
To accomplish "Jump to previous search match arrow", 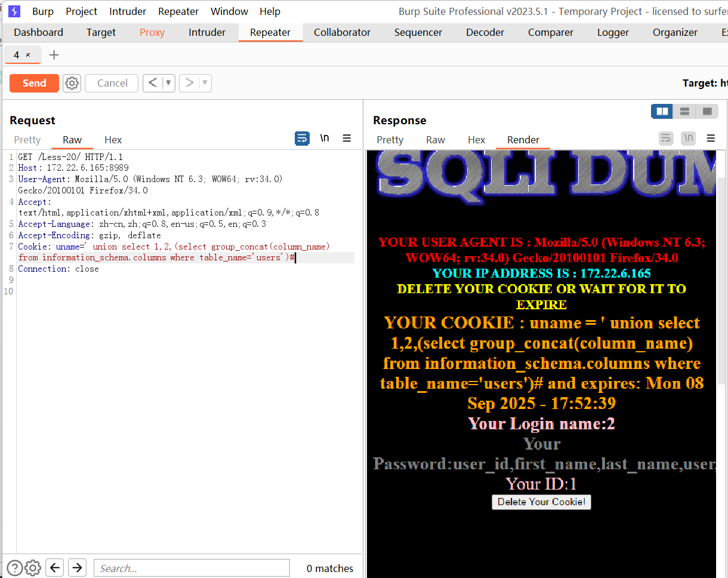I will pos(55,567).
